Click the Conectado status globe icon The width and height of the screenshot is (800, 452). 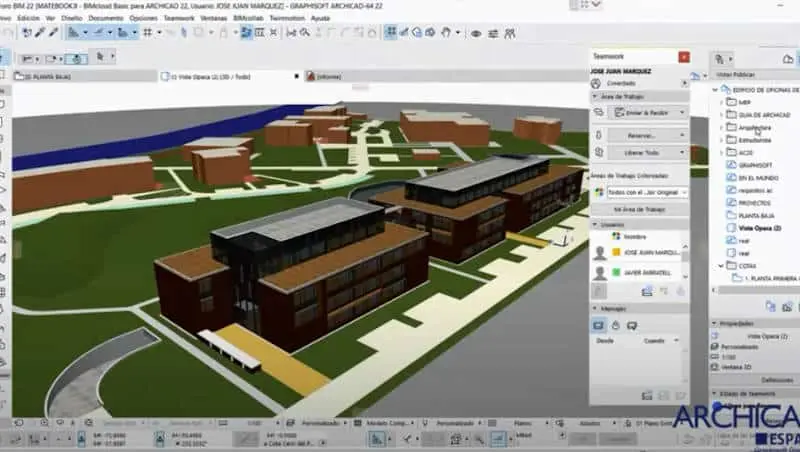[598, 84]
